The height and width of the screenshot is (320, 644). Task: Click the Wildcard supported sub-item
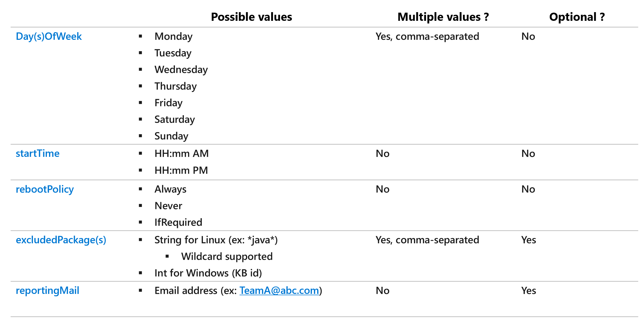(227, 256)
